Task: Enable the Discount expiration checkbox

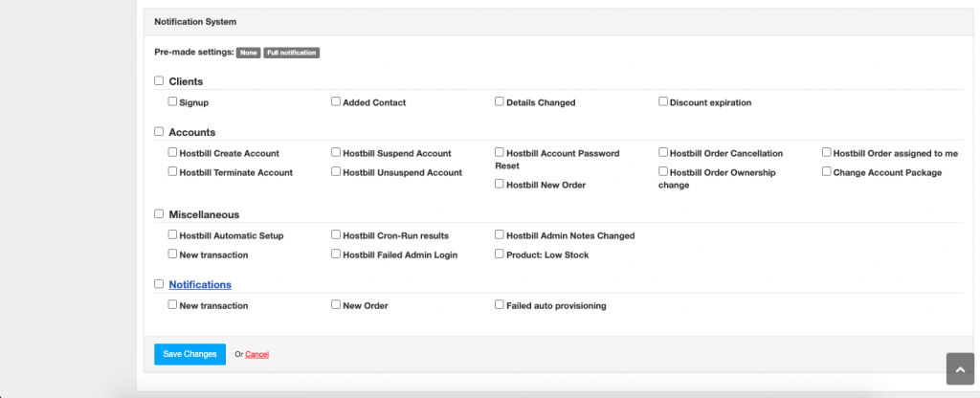Action: (x=663, y=101)
